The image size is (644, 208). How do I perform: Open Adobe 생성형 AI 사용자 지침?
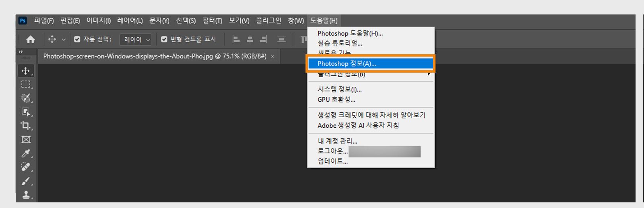371,125
